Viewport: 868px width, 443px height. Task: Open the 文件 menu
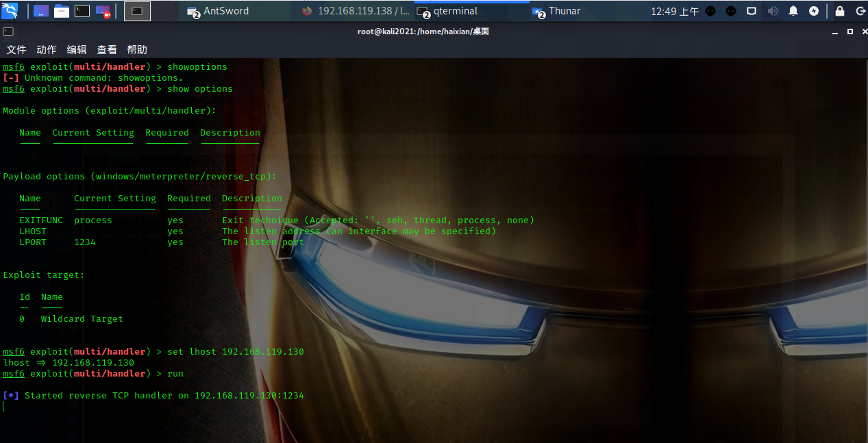(x=16, y=49)
